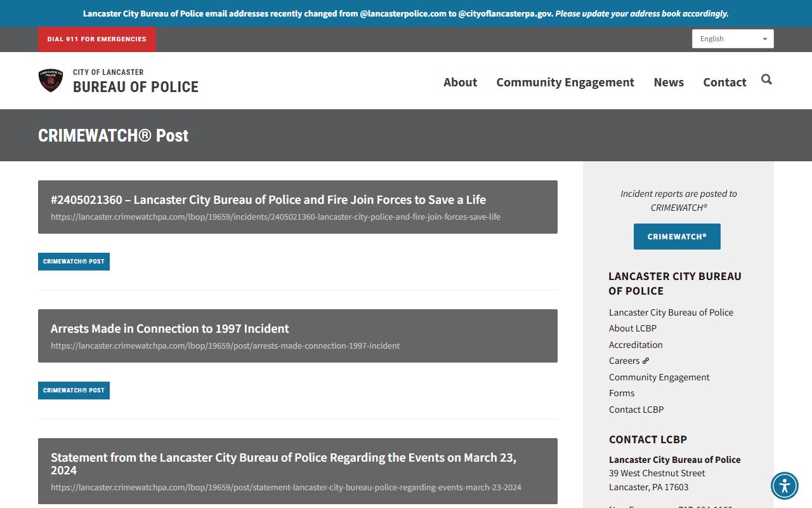This screenshot has width=812, height=508.
Task: Click Incident reports are posted to CRIMEWATCH® text
Action: coord(678,201)
